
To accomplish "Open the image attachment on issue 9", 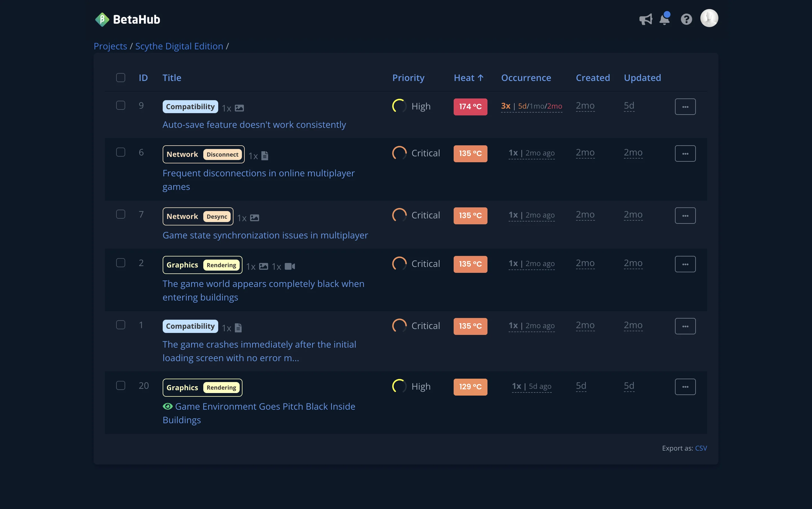I will (x=239, y=108).
